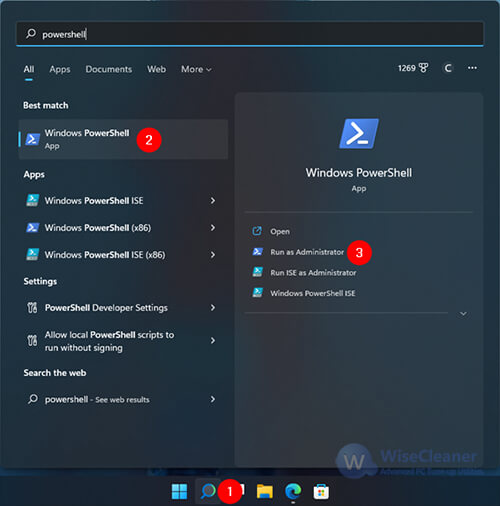The width and height of the screenshot is (500, 506).
Task: Click the web search magnifier icon
Action: (x=33, y=399)
